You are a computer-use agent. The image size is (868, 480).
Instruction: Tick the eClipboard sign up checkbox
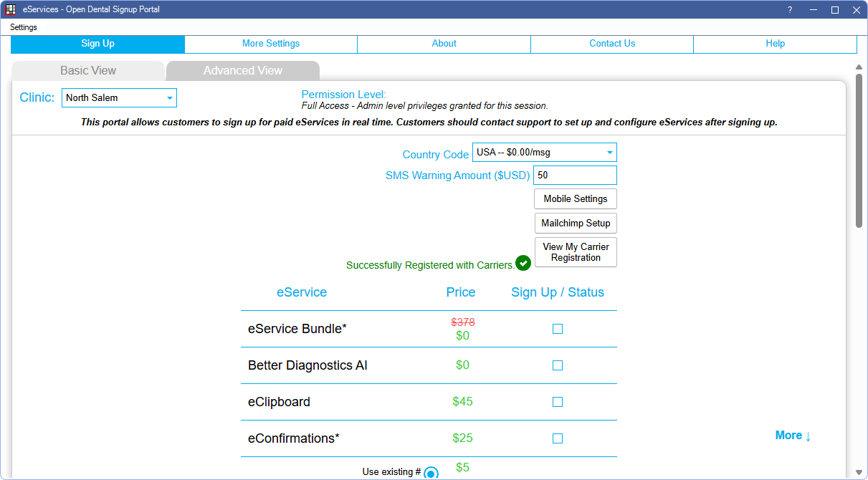click(558, 402)
